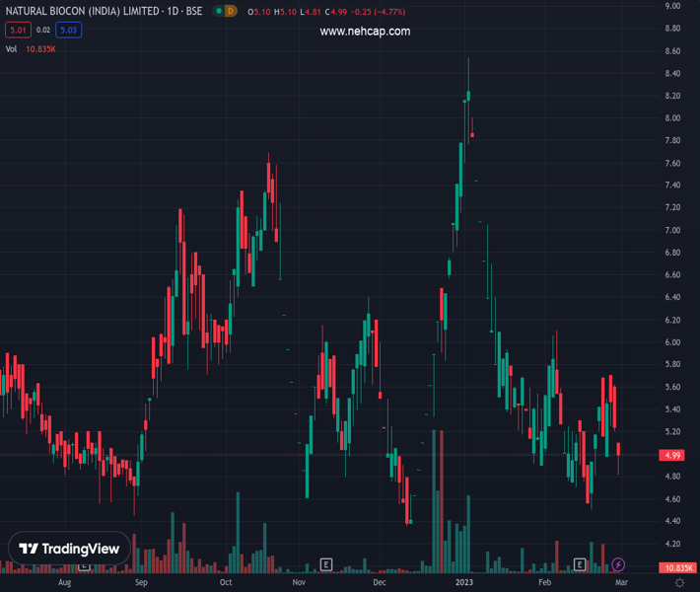Click the www.nehcap.com watermark text
Image resolution: width=700 pixels, height=592 pixels.
[x=365, y=31]
